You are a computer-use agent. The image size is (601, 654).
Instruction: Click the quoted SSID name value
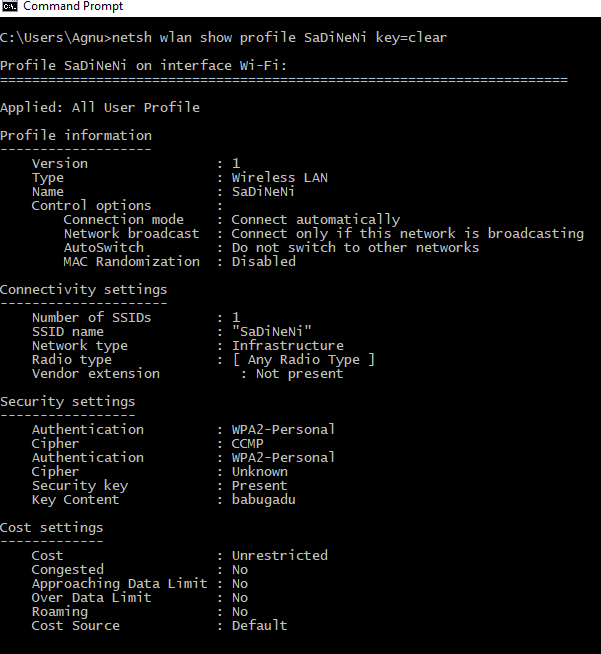coord(272,331)
